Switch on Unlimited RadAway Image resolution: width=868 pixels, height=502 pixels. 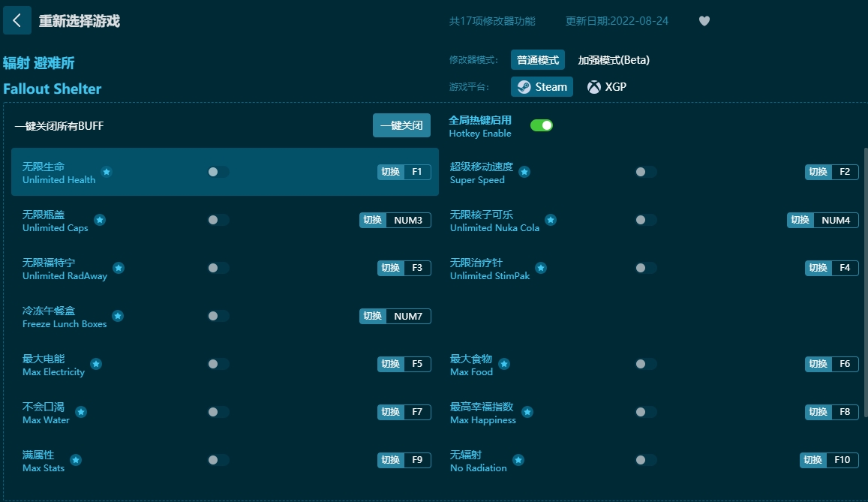(x=218, y=268)
